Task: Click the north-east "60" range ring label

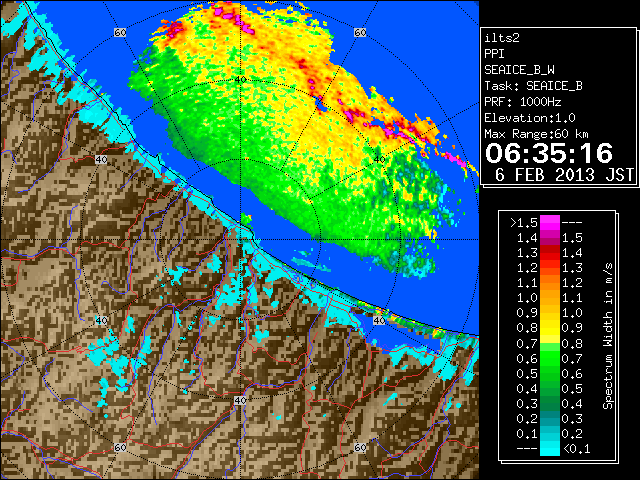Action: [x=360, y=32]
